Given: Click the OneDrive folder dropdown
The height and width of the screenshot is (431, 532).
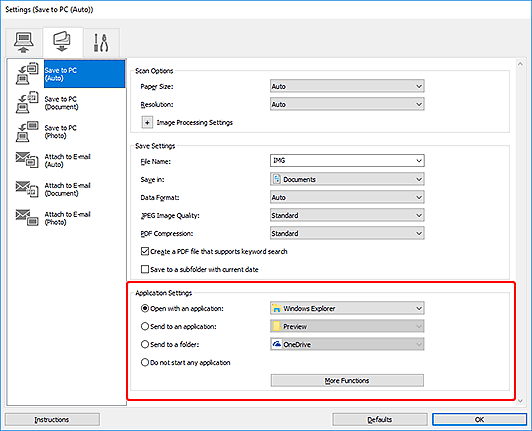Looking at the screenshot, I should [x=347, y=344].
